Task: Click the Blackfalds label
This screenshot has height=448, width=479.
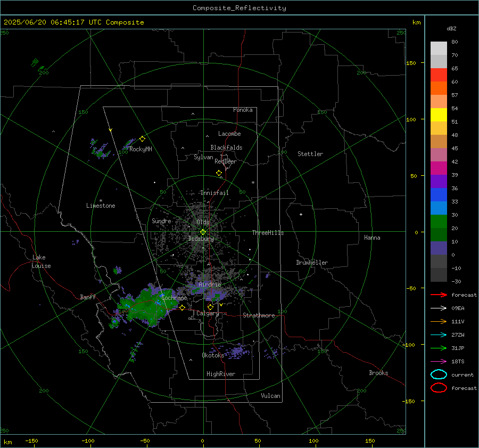Action: click(226, 148)
